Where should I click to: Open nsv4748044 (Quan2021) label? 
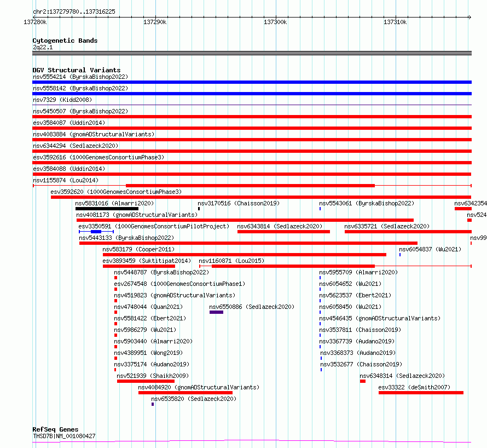pos(148,307)
